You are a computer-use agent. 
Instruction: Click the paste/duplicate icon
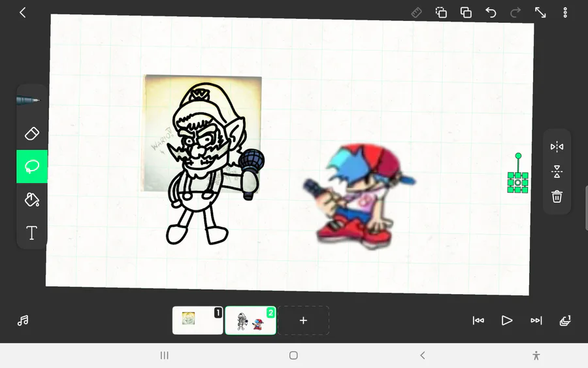[x=466, y=13]
